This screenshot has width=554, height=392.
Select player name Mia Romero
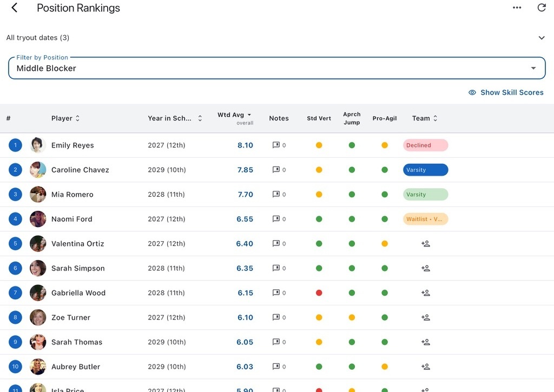(72, 194)
